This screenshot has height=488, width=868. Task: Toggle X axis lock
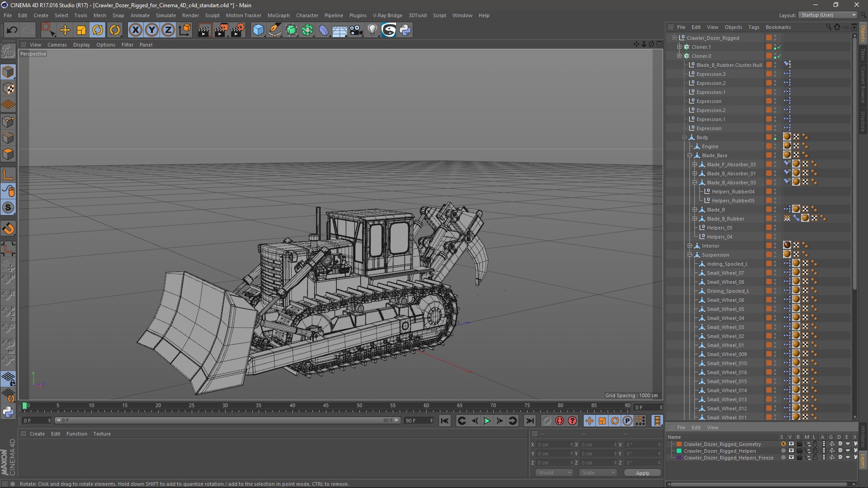point(135,30)
